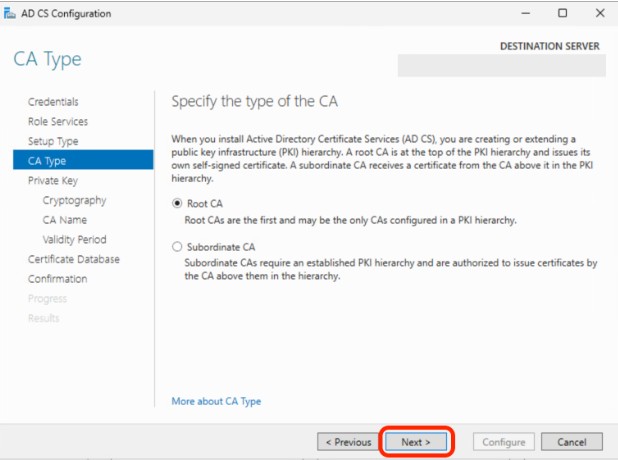The height and width of the screenshot is (460, 618).
Task: Select the CA Type sidebar step
Action: pyautogui.click(x=46, y=160)
